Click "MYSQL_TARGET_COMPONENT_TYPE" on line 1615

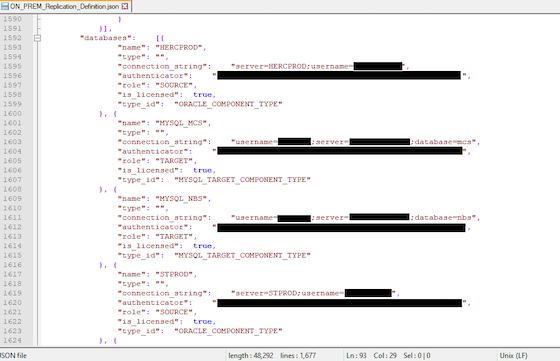point(242,255)
